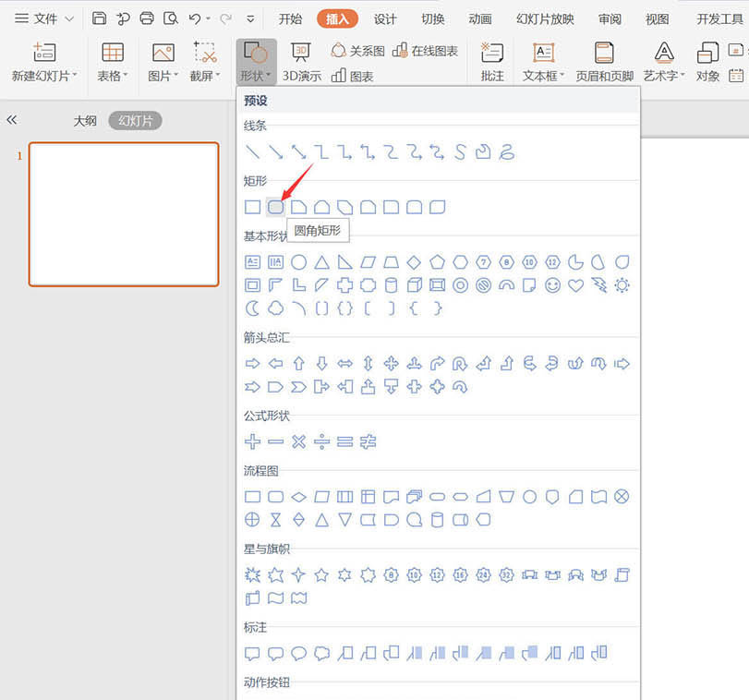
Task: Select the rounded rectangle shape
Action: coord(275,207)
